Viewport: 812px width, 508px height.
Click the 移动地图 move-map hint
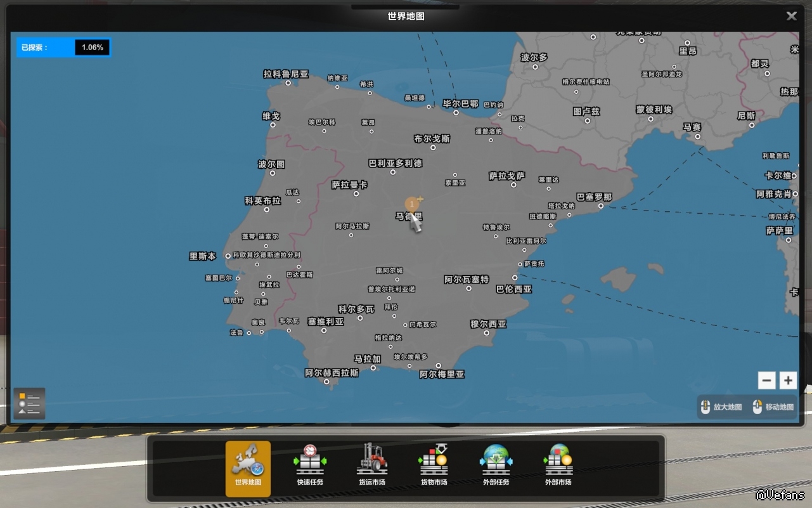click(773, 407)
